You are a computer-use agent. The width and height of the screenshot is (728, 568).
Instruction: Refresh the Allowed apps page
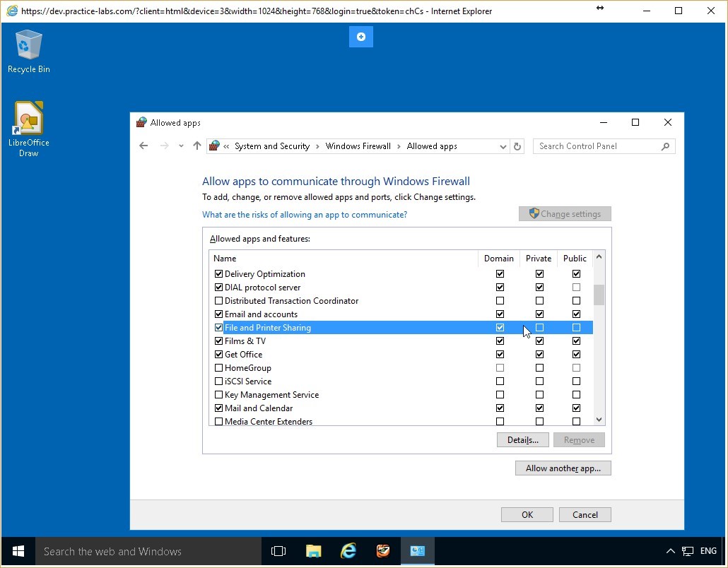[x=517, y=146]
